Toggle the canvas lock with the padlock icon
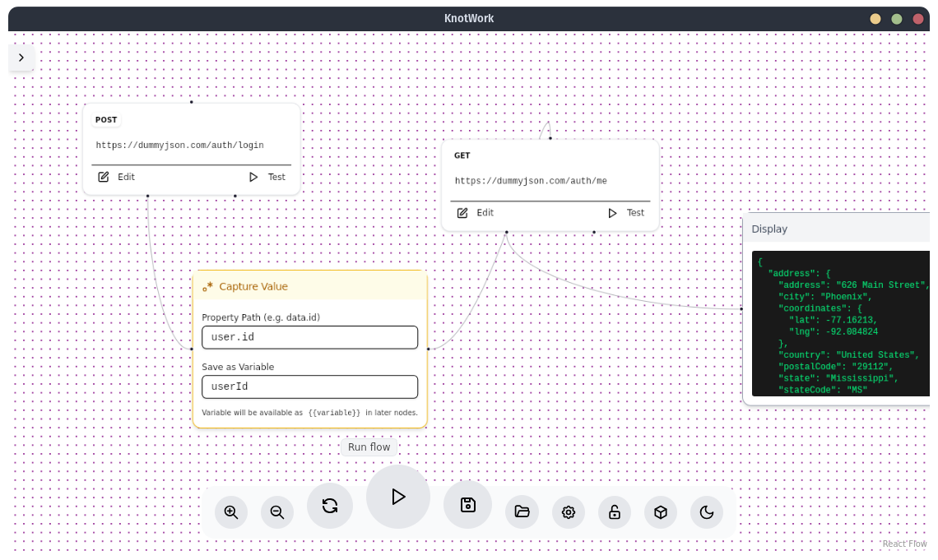938x560 pixels. pos(614,511)
